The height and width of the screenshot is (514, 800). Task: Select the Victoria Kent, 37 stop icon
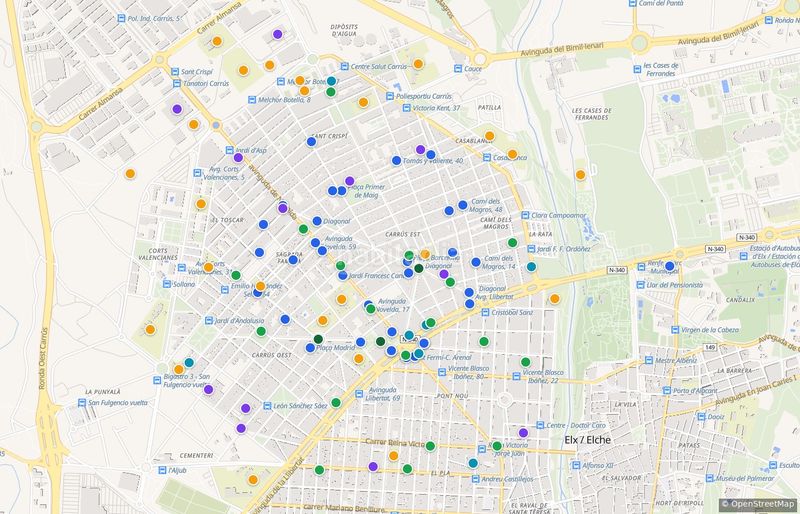tap(406, 108)
